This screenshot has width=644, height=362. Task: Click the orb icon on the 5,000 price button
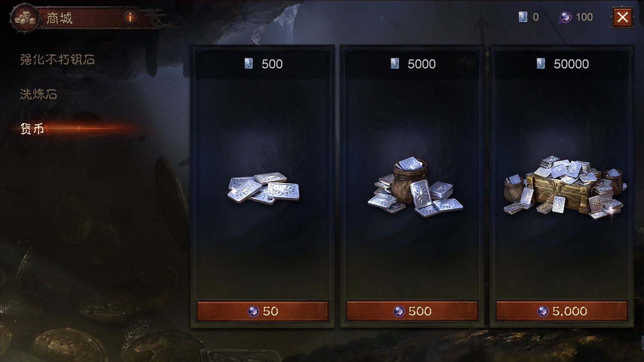(x=543, y=311)
